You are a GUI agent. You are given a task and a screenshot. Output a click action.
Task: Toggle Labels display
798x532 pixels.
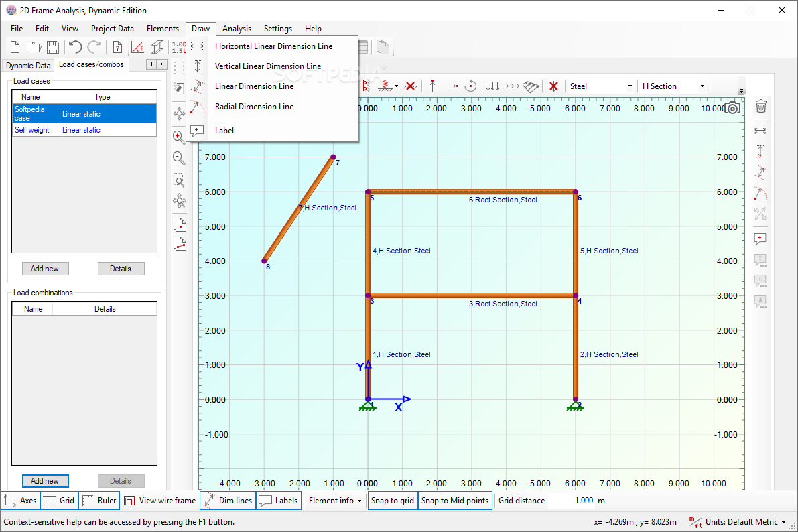point(278,501)
